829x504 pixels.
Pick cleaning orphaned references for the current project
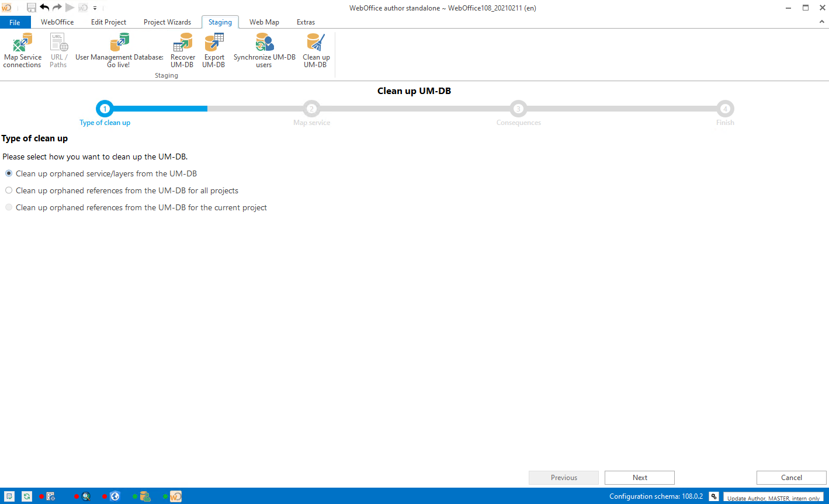point(9,207)
